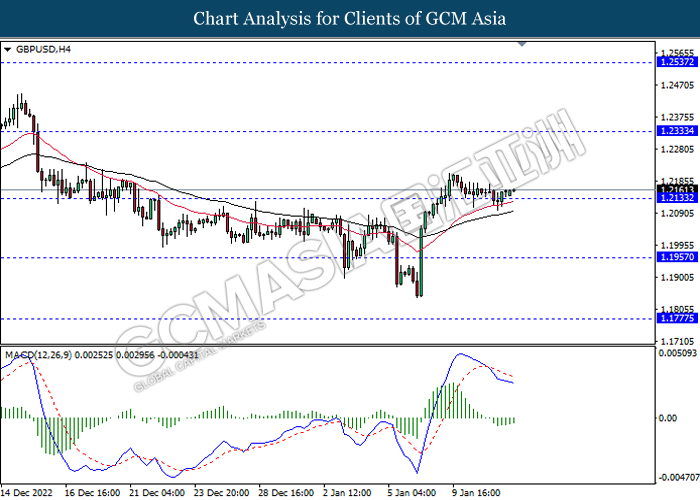The width and height of the screenshot is (700, 500).
Task: Click the 14 Dec 2022 date label
Action: (x=26, y=493)
